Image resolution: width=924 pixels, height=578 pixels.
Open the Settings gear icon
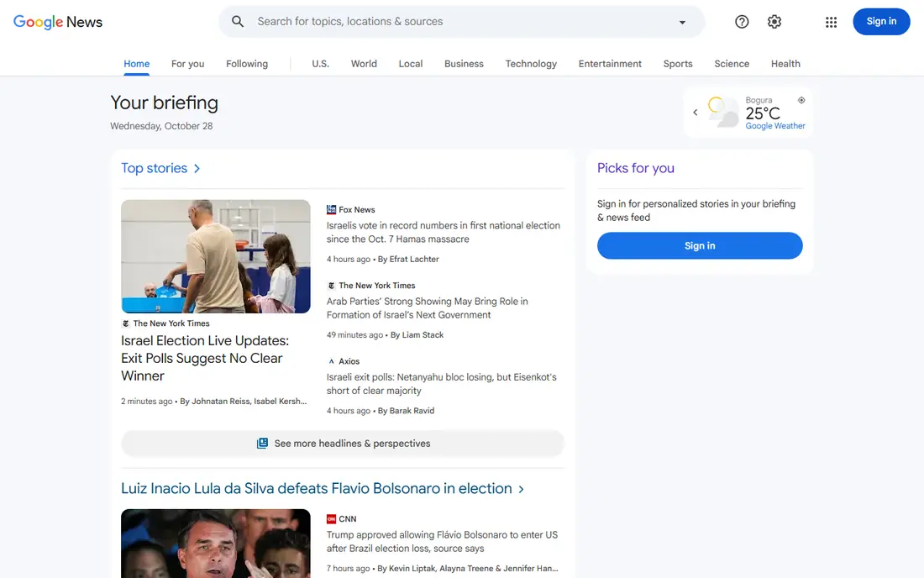point(774,22)
